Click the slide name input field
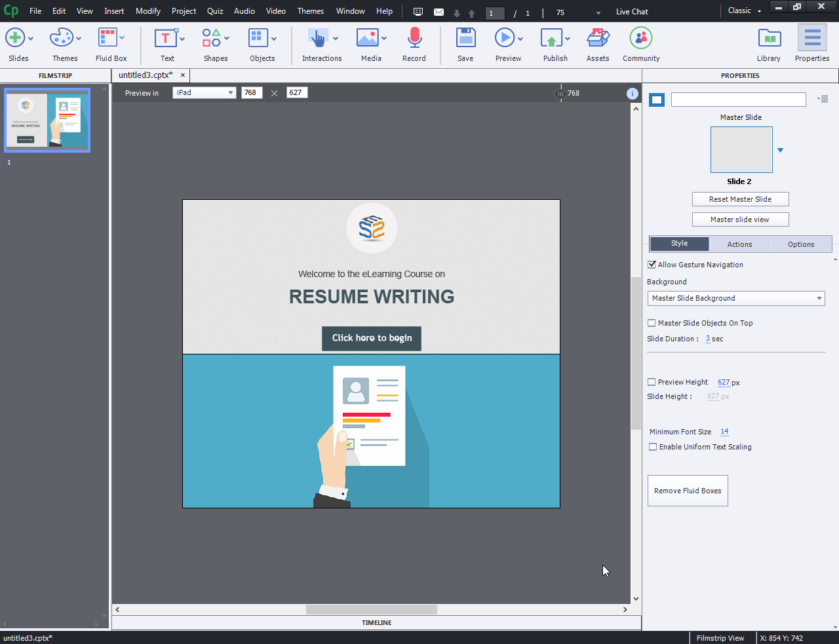The image size is (839, 644). click(738, 100)
